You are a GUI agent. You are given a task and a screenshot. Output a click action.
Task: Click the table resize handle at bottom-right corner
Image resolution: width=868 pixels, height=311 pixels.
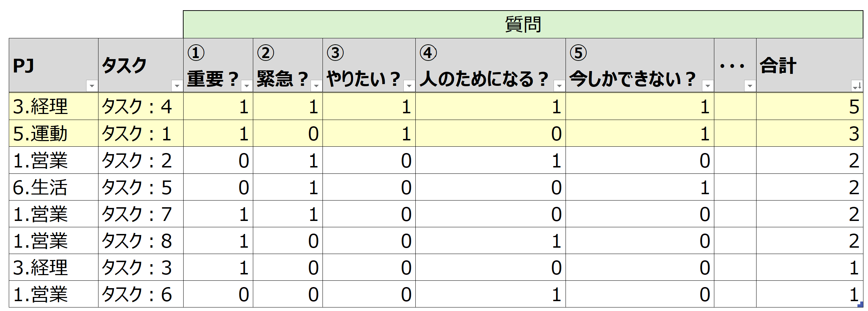click(860, 305)
